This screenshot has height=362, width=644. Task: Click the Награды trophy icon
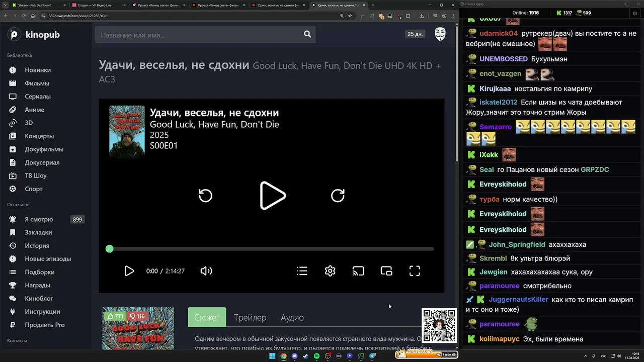[x=13, y=285]
